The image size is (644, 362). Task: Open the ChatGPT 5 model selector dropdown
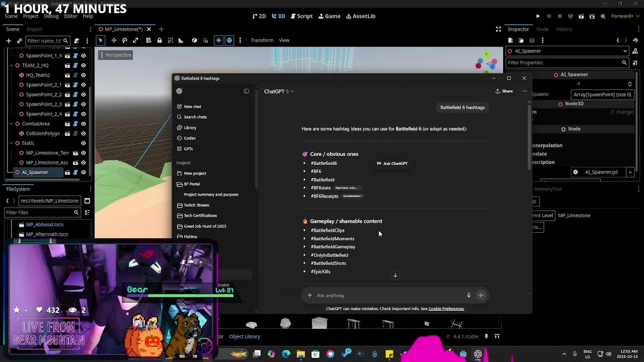tap(279, 92)
